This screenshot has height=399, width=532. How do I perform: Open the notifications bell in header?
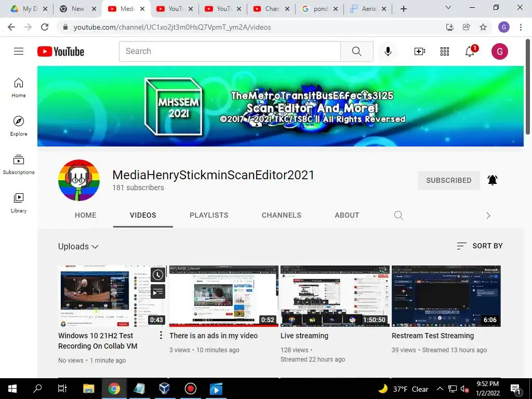[x=471, y=51]
